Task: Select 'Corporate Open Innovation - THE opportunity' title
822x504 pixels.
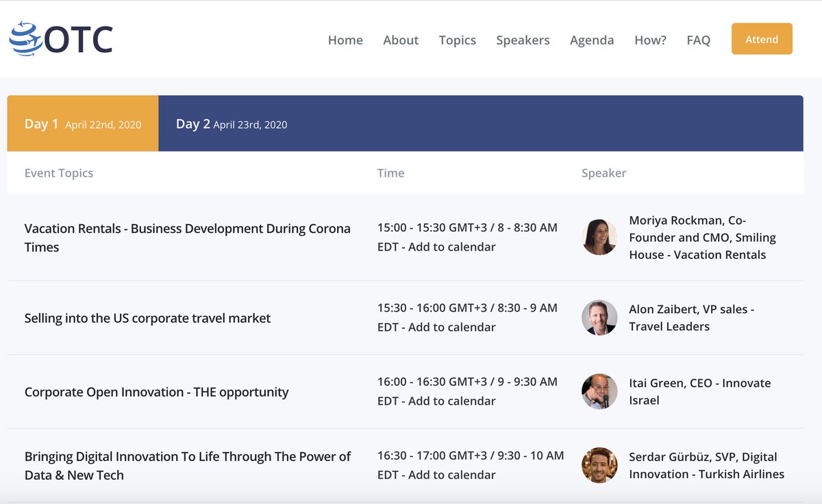Action: 156,392
